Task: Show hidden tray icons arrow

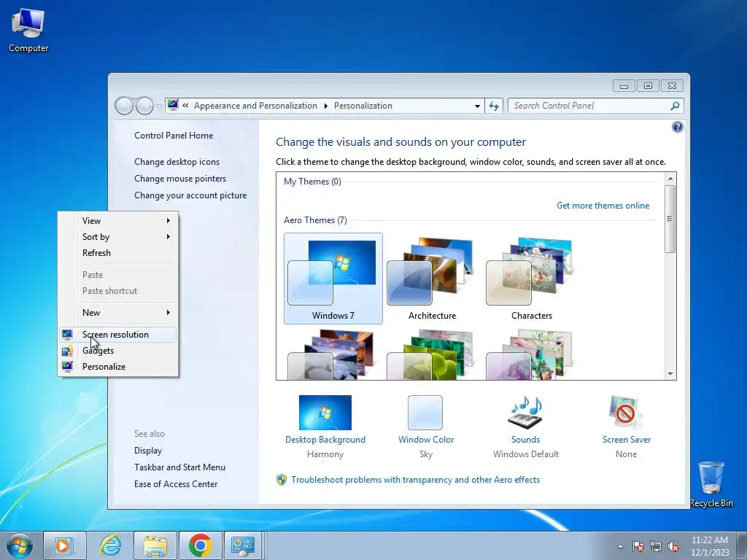Action: coord(620,546)
